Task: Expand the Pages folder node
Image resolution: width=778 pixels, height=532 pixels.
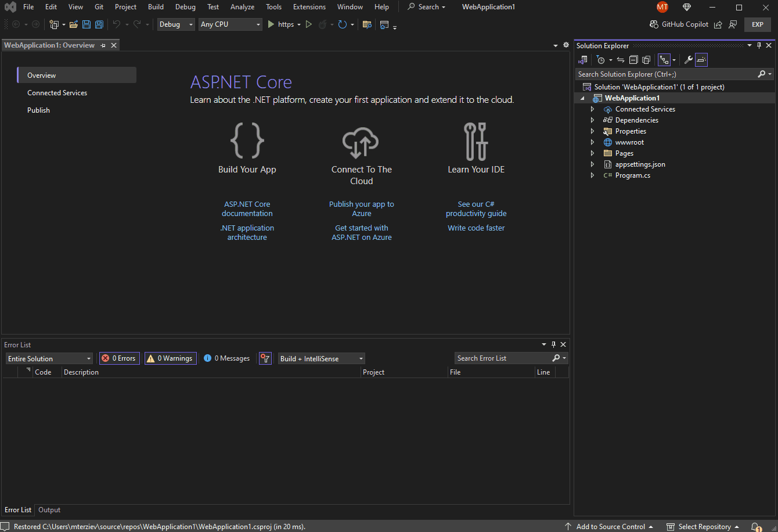Action: tap(592, 153)
